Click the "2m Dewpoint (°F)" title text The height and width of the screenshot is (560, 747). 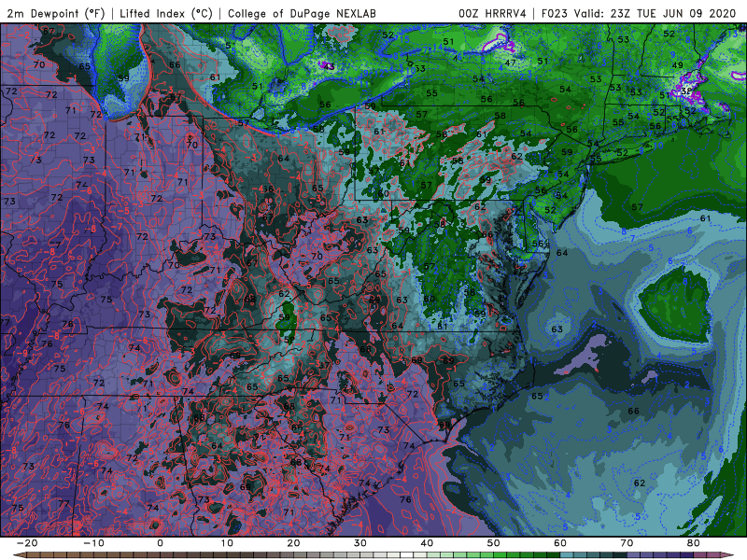pos(56,14)
